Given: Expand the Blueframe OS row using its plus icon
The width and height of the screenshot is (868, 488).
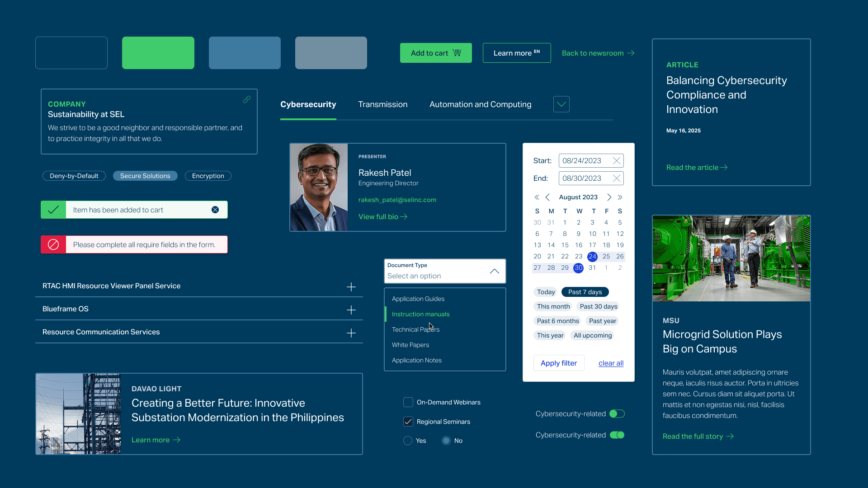Looking at the screenshot, I should point(351,310).
